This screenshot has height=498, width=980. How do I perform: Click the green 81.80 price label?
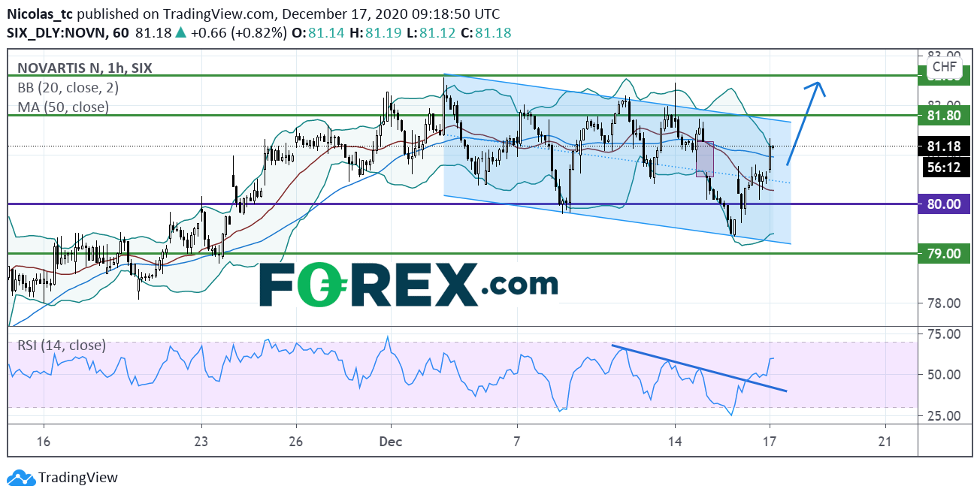click(x=943, y=116)
